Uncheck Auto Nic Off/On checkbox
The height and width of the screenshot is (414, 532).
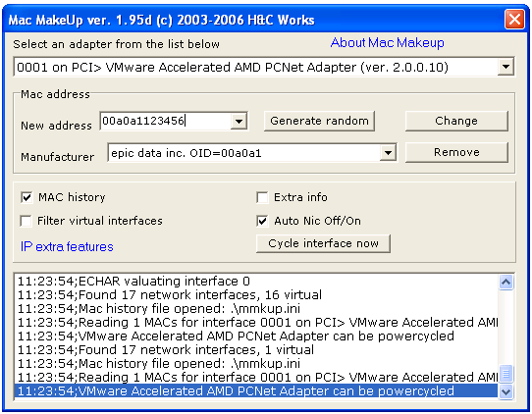(x=262, y=221)
